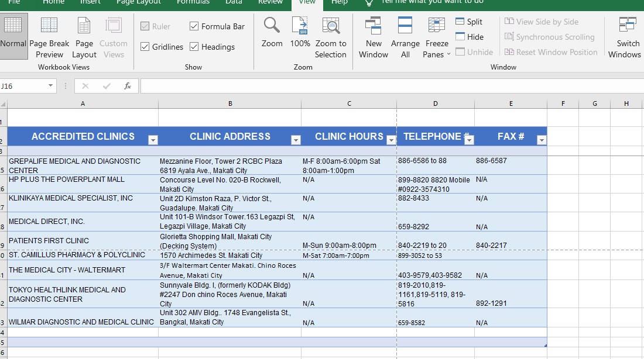644x359 pixels.
Task: Click the cancel entry X icon
Action: pos(85,86)
